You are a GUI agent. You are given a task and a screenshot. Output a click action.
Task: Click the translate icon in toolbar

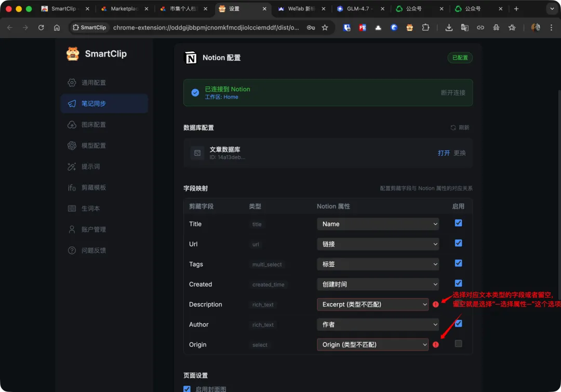point(464,28)
